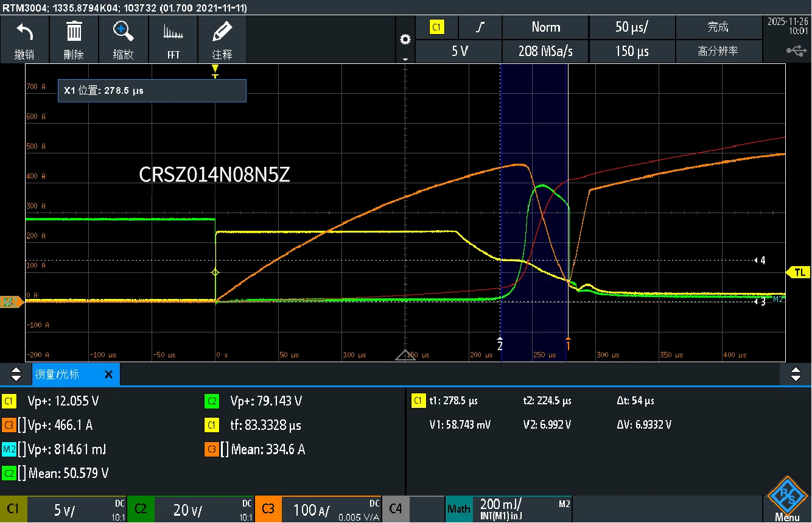Image resolution: width=812 pixels, height=523 pixels.
Task: Open the 50 µs/ timebase setting
Action: click(632, 27)
